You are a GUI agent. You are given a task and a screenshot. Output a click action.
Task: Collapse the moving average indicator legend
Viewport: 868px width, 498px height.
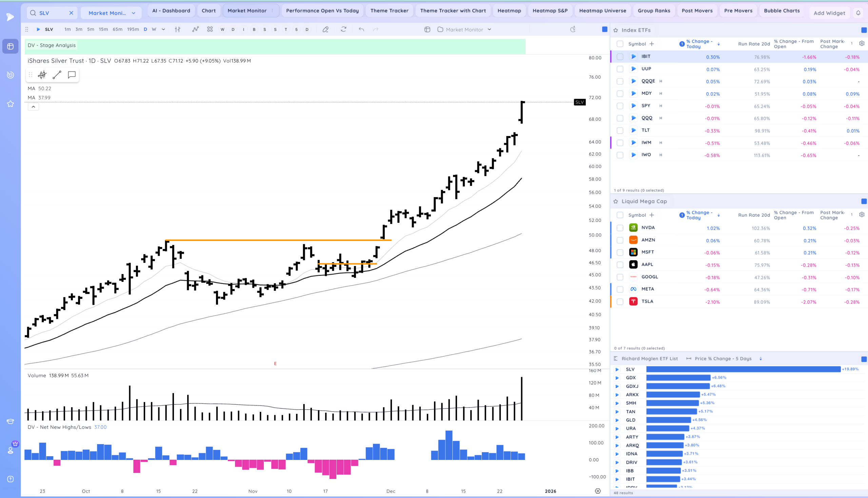(33, 107)
